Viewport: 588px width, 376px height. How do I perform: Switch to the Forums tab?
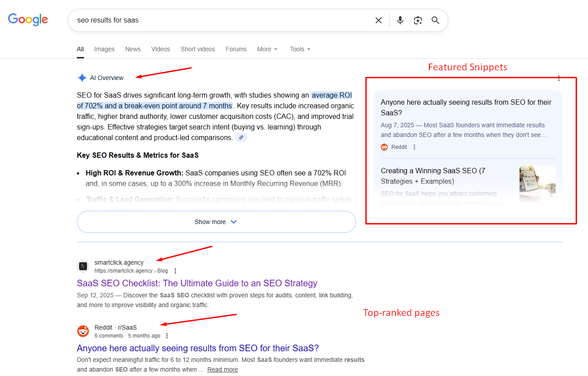pyautogui.click(x=236, y=49)
